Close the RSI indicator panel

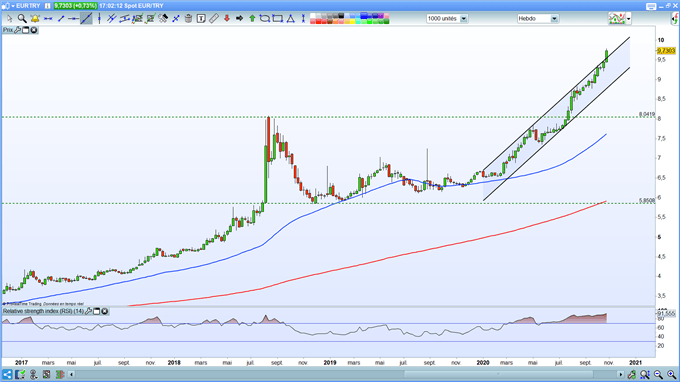coord(105,311)
